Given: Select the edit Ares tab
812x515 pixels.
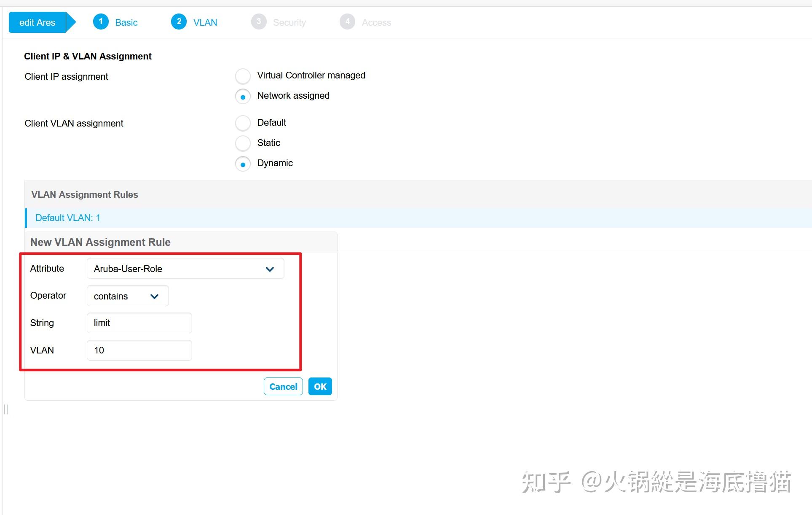Looking at the screenshot, I should point(37,22).
